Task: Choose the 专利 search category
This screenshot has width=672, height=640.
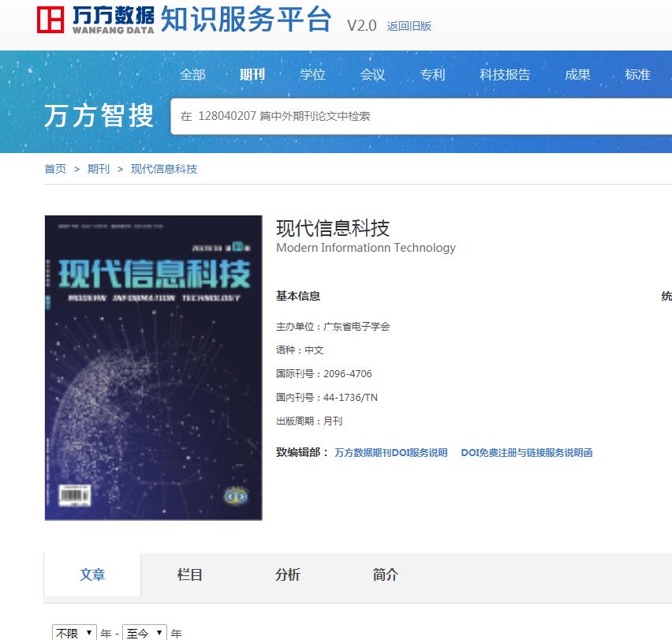Action: (x=432, y=75)
